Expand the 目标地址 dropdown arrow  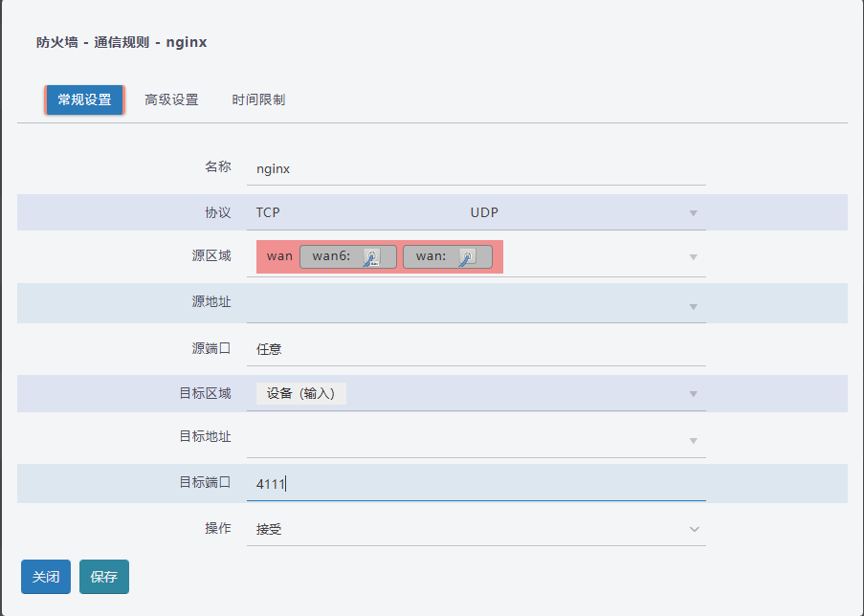[693, 441]
